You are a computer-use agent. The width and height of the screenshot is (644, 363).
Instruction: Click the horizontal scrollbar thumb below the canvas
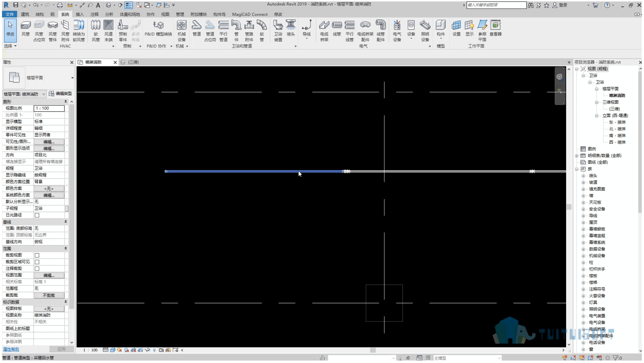pos(373,350)
